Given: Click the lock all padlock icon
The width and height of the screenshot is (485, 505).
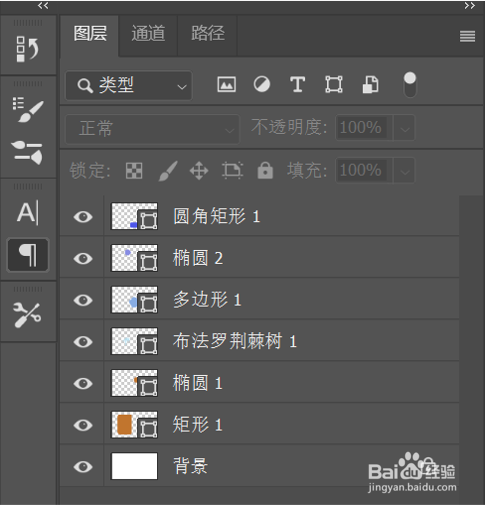Looking at the screenshot, I should (265, 171).
